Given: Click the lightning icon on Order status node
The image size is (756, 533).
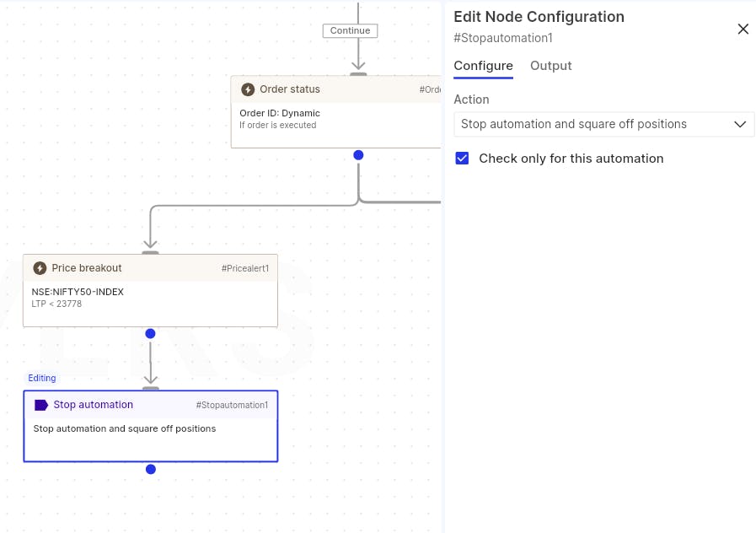Looking at the screenshot, I should (x=248, y=89).
